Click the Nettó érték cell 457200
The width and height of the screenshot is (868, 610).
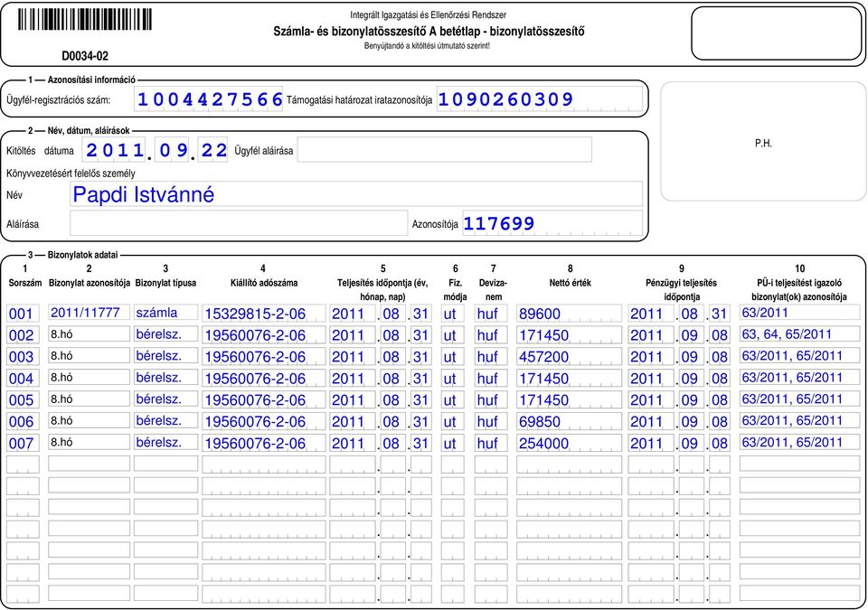point(569,356)
